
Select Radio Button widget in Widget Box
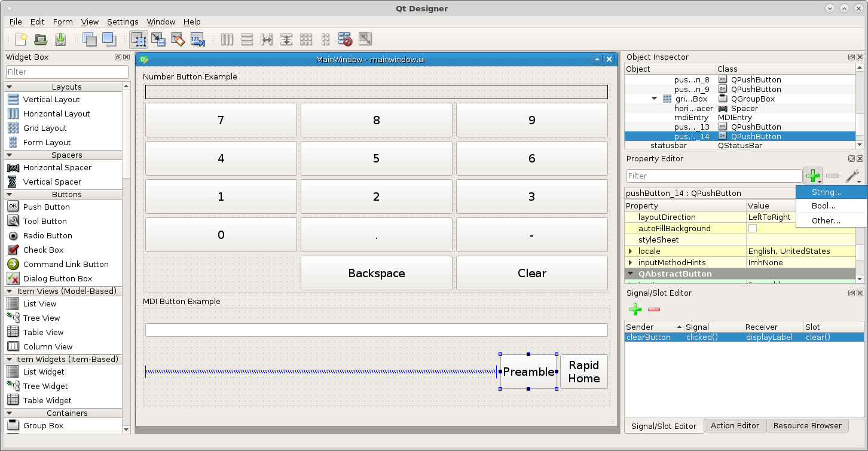click(47, 235)
